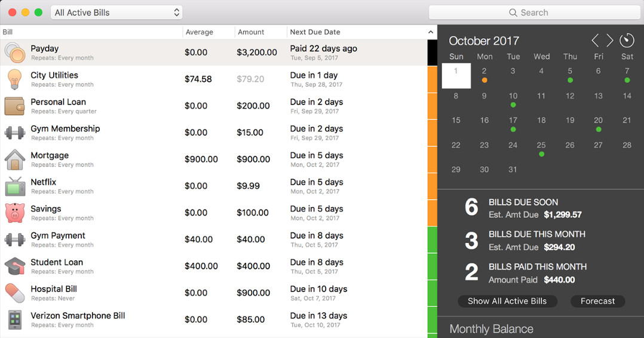Click City Utilities orange status bar
Screen dimensions: 644x338
pos(432,79)
